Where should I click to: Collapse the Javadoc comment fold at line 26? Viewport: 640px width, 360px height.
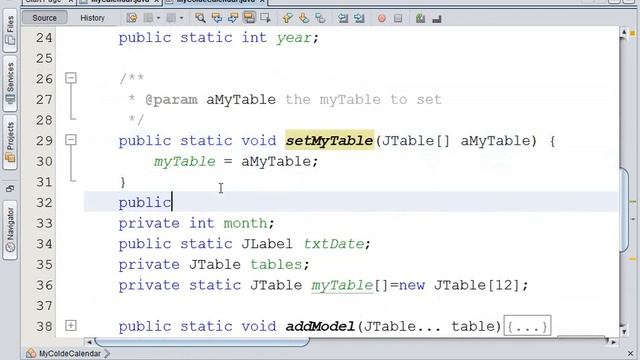pos(71,78)
